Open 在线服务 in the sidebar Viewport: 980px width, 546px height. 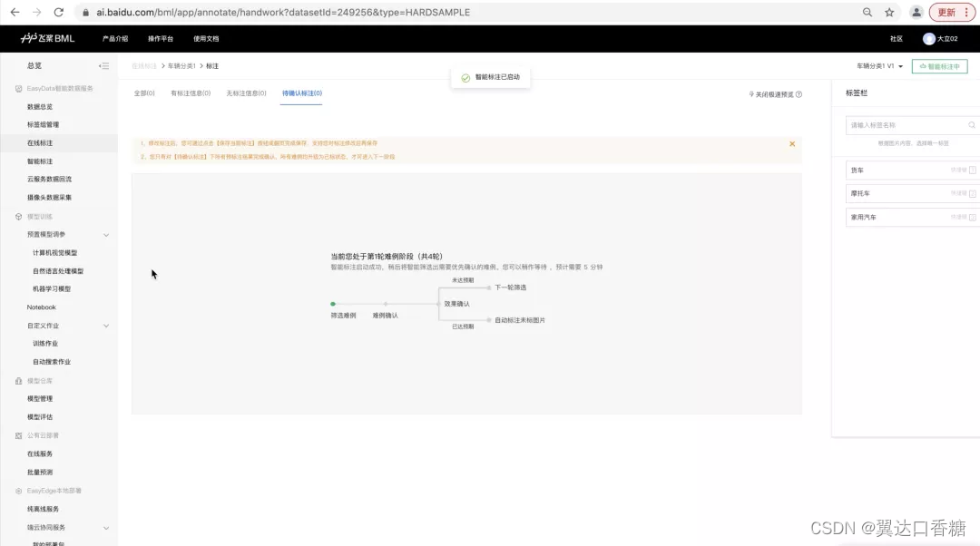[40, 454]
